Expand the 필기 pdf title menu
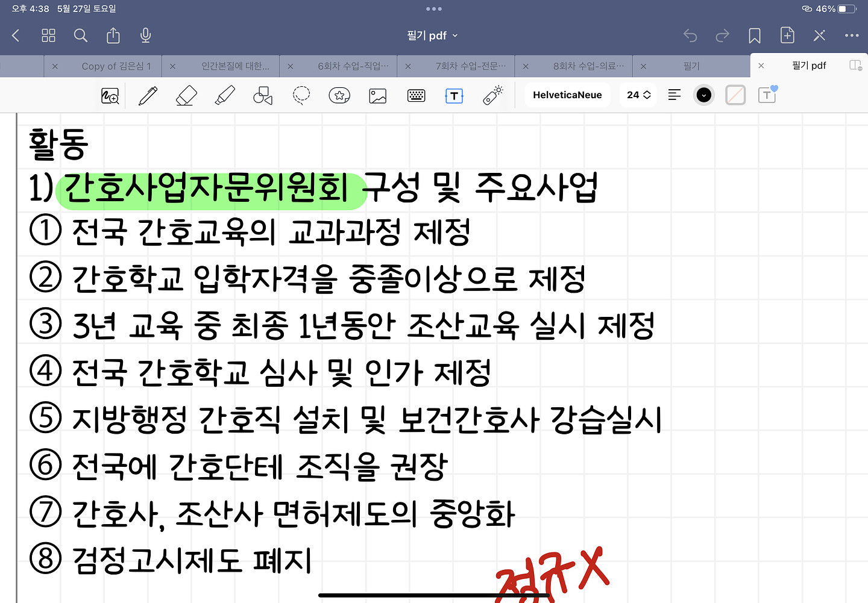This screenshot has width=868, height=603. click(x=432, y=36)
